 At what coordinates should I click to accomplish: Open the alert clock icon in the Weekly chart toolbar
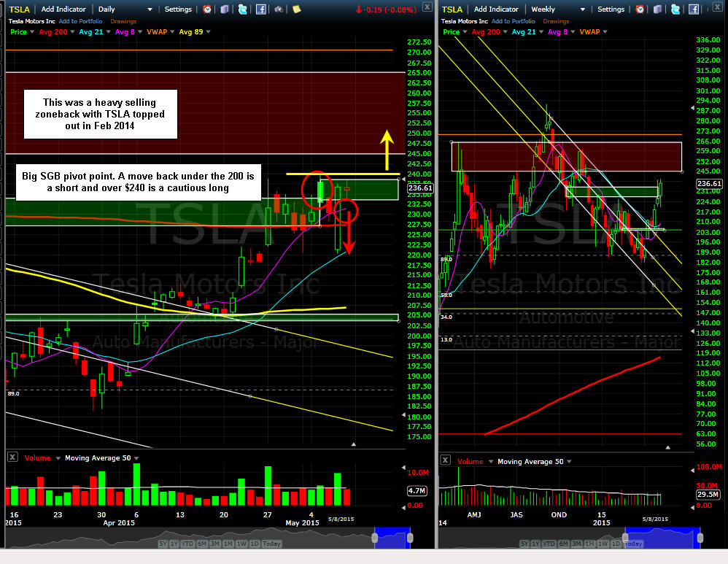pyautogui.click(x=640, y=9)
